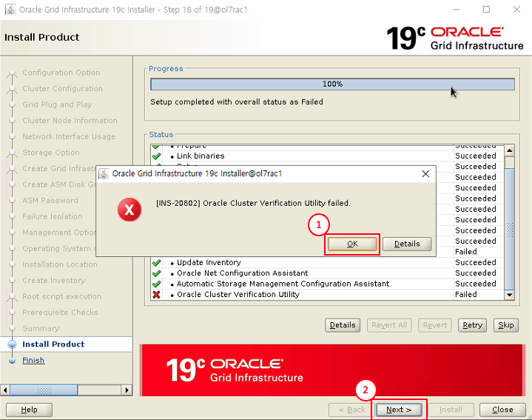This screenshot has height=420, width=532.
Task: Close the INS-20802 error dialog with X
Action: [x=425, y=174]
